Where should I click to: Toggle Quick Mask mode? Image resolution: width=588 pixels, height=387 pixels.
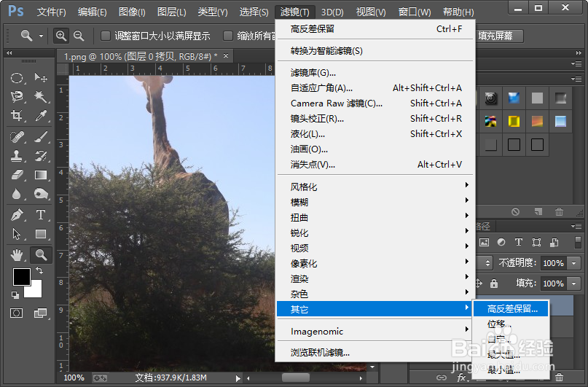tap(17, 313)
